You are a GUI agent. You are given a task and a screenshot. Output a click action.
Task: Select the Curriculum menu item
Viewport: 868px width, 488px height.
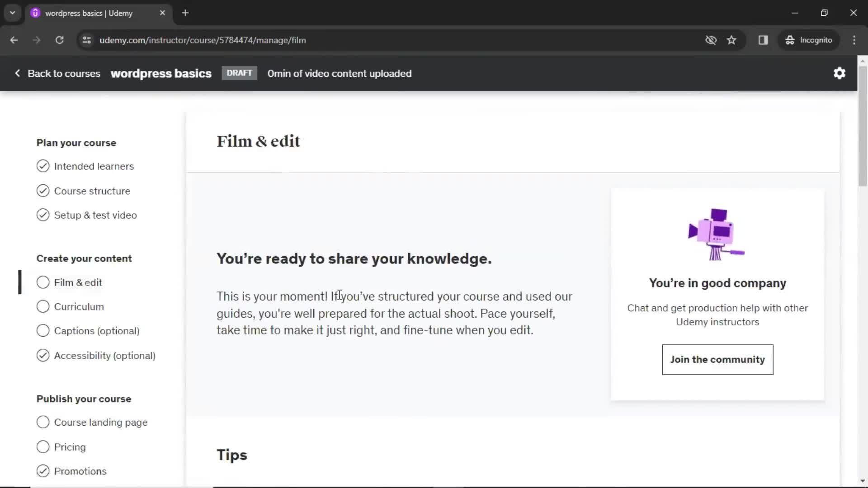tap(79, 306)
